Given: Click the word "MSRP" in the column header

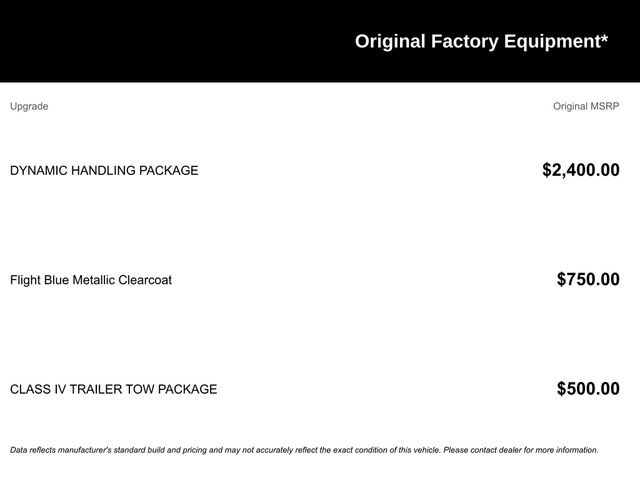Looking at the screenshot, I should click(x=604, y=106).
